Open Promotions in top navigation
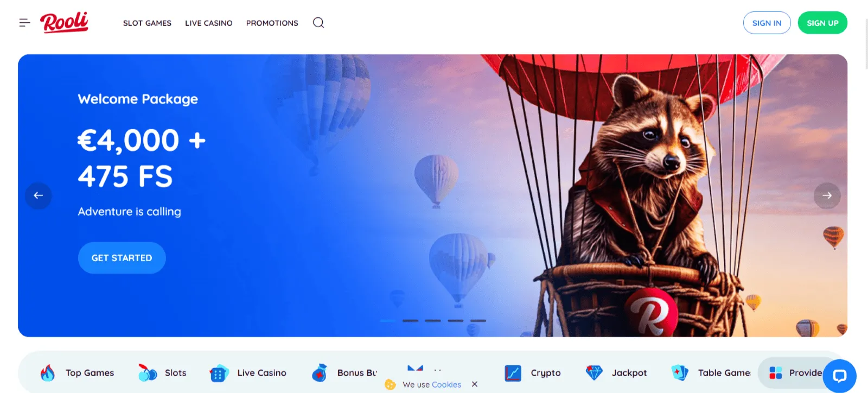 click(272, 23)
